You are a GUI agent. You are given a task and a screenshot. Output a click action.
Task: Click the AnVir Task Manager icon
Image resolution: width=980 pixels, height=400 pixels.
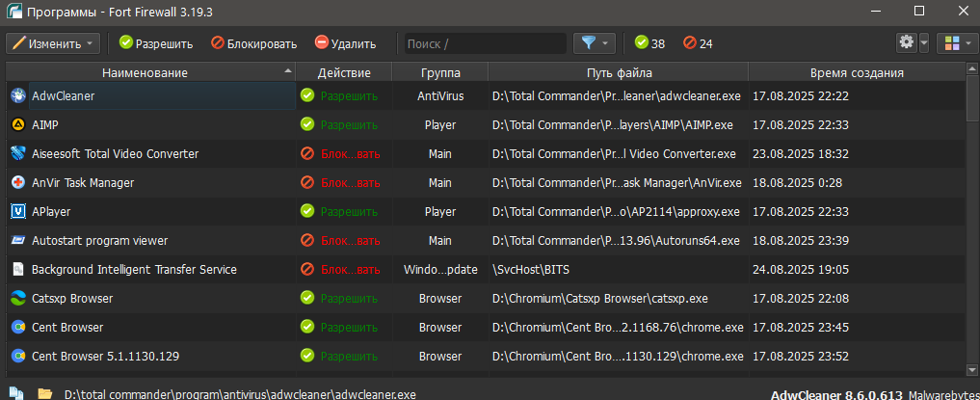(18, 182)
